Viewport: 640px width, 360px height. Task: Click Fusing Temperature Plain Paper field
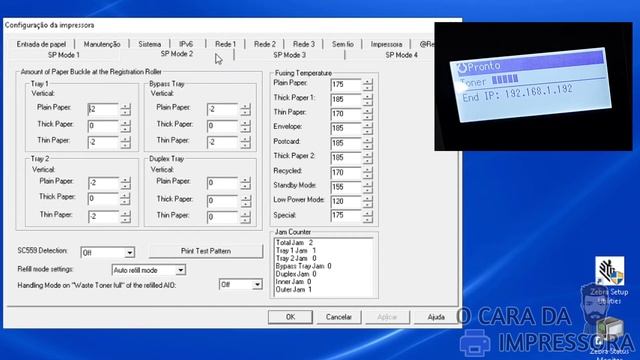click(x=346, y=84)
